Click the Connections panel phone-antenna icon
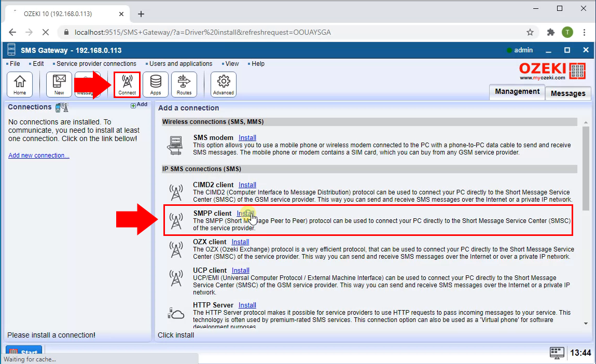 click(62, 107)
